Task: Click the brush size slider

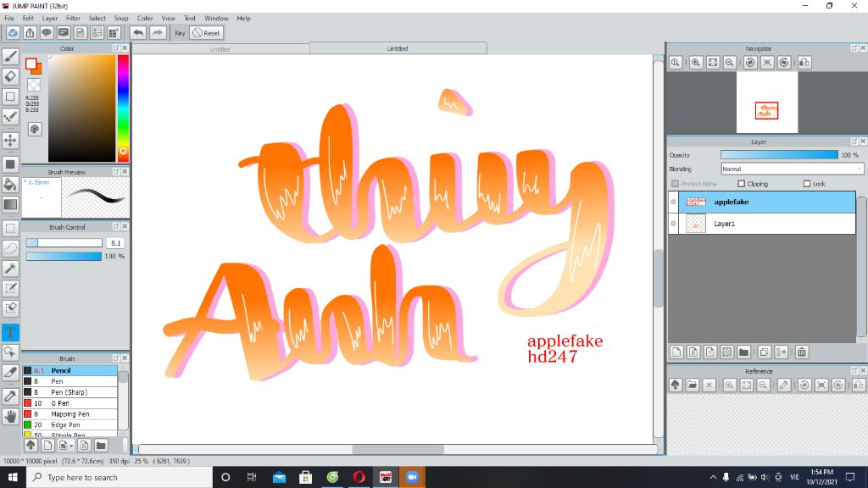Action: [64, 243]
